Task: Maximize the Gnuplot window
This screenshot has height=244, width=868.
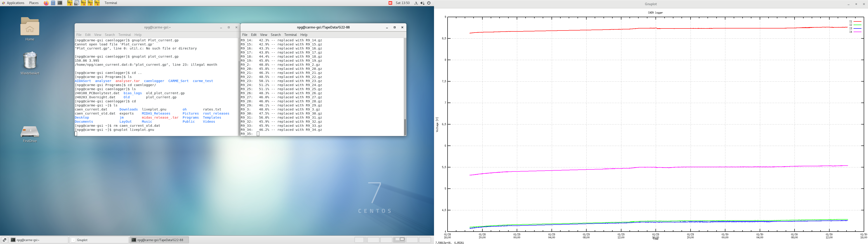Action: 856,4
